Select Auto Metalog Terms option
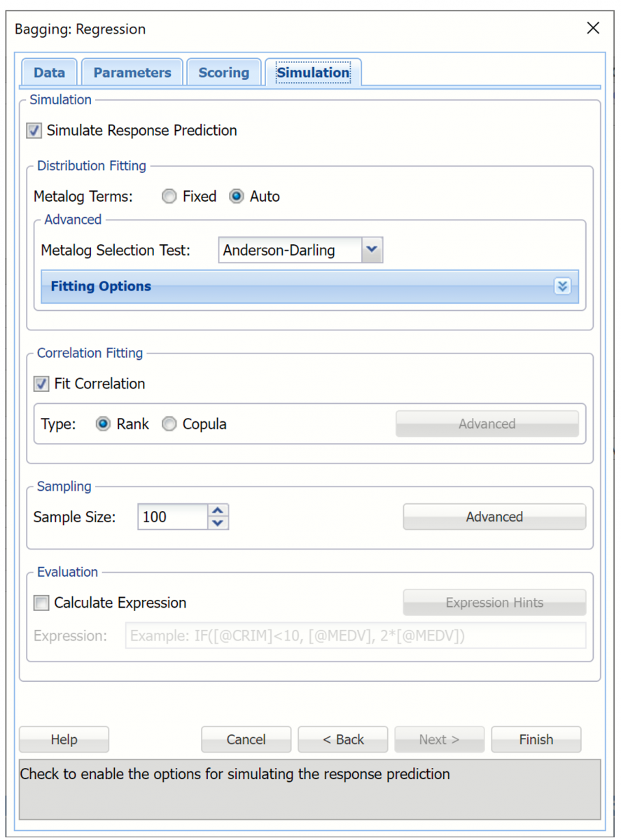 237,197
